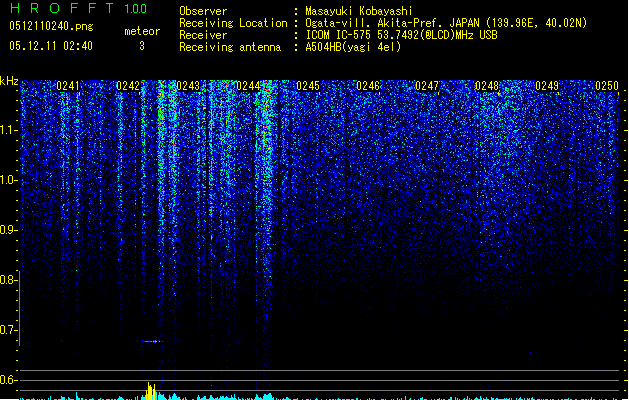
Task: Click the 0248 time marker
Action: point(487,86)
